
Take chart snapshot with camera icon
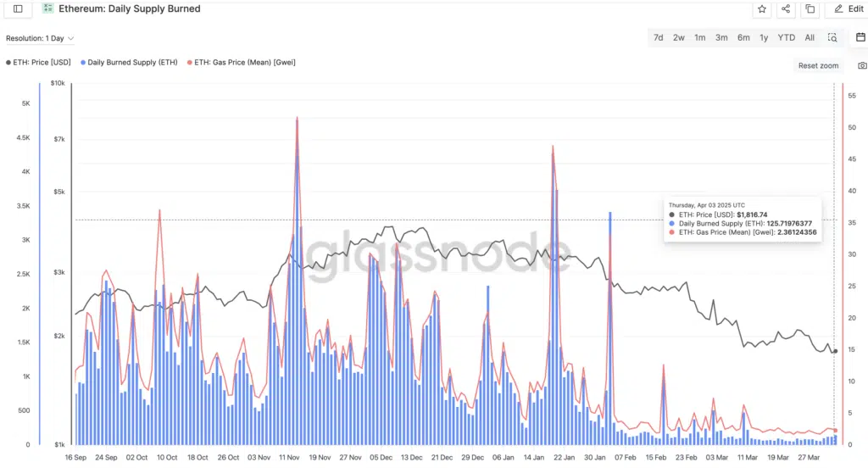click(x=861, y=65)
